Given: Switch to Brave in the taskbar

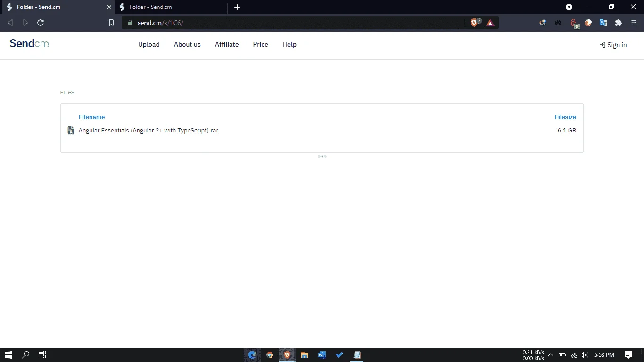Looking at the screenshot, I should pyautogui.click(x=287, y=355).
